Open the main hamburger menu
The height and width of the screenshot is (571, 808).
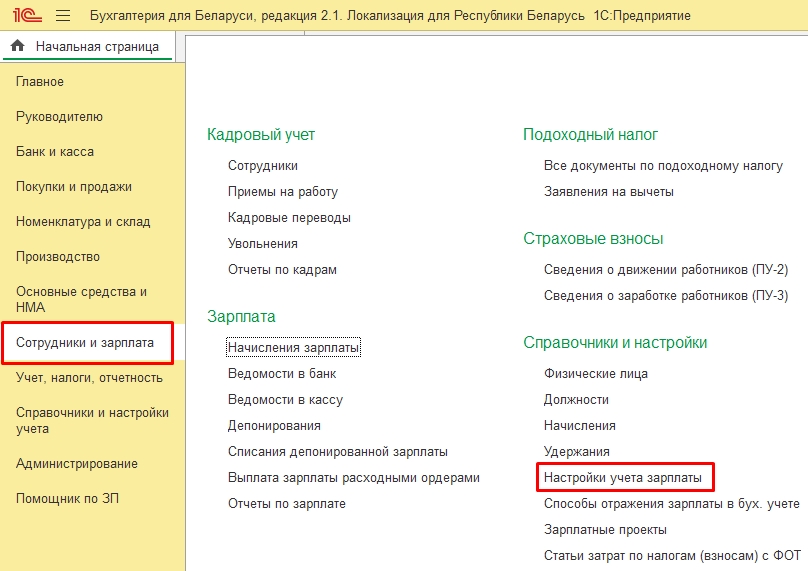(63, 16)
